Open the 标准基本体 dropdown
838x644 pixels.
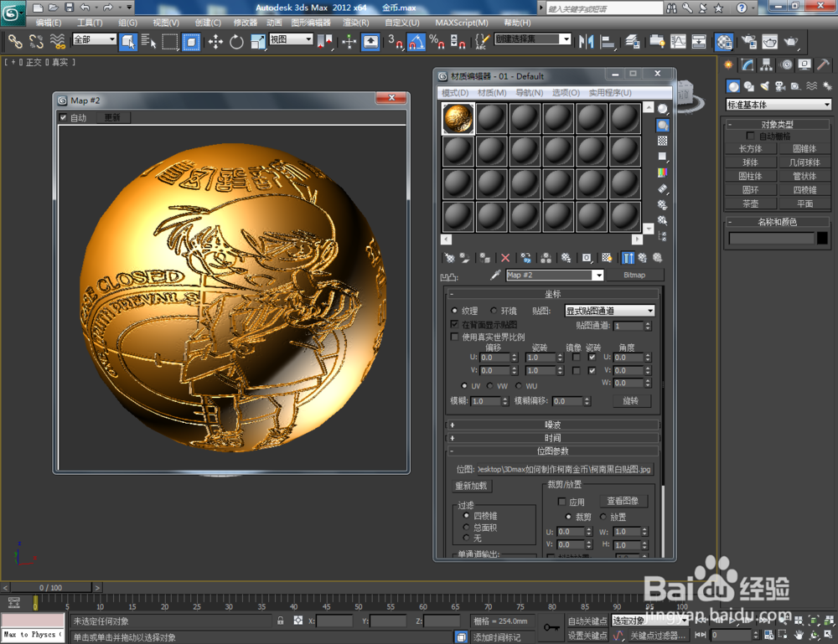(x=778, y=105)
